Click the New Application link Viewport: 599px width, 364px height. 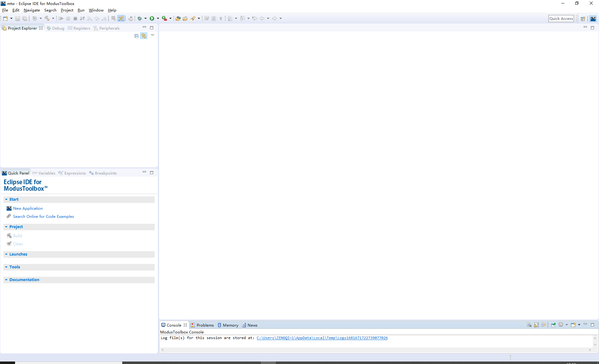(x=28, y=208)
